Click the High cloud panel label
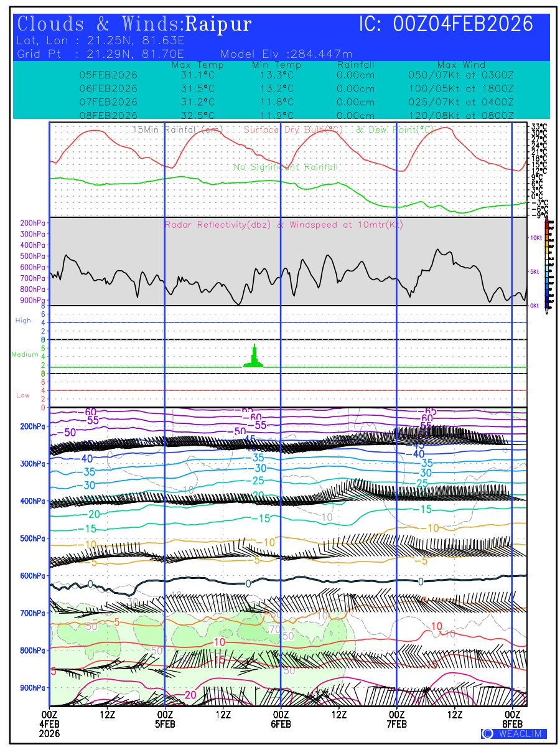The width and height of the screenshot is (560, 747). coord(23,321)
